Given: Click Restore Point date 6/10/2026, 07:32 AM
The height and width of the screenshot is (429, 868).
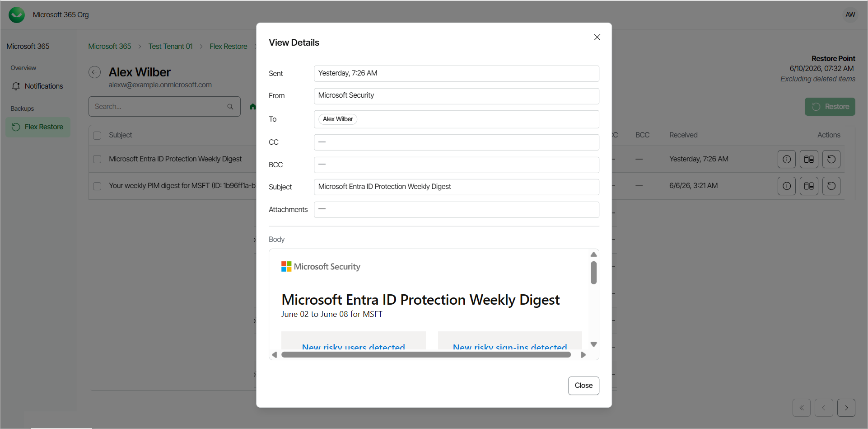Looking at the screenshot, I should click(x=822, y=69).
